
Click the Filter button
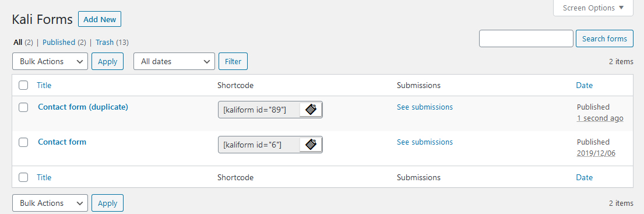click(x=233, y=61)
